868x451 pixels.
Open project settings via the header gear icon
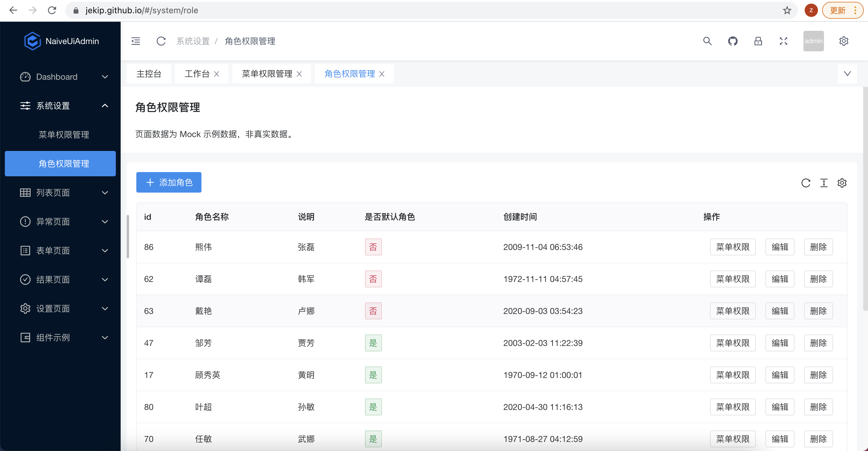[x=844, y=41]
